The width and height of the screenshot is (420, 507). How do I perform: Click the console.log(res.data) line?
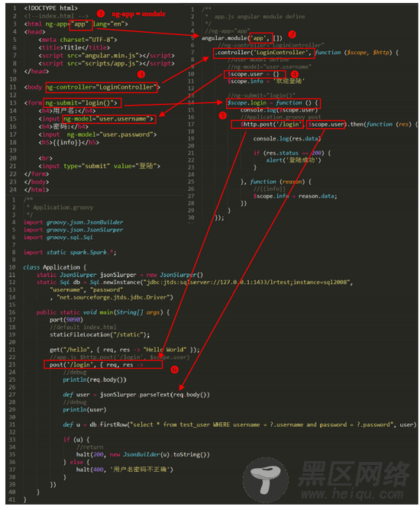coord(287,139)
